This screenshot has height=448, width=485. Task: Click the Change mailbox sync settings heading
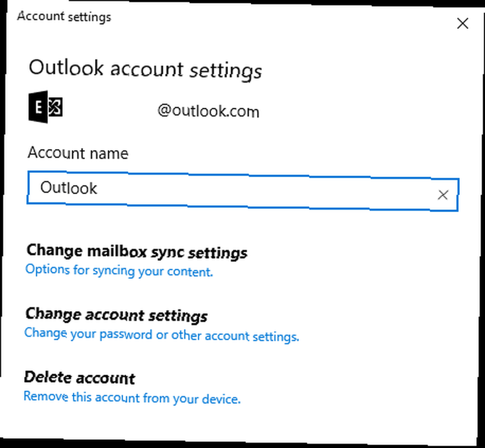pos(137,251)
